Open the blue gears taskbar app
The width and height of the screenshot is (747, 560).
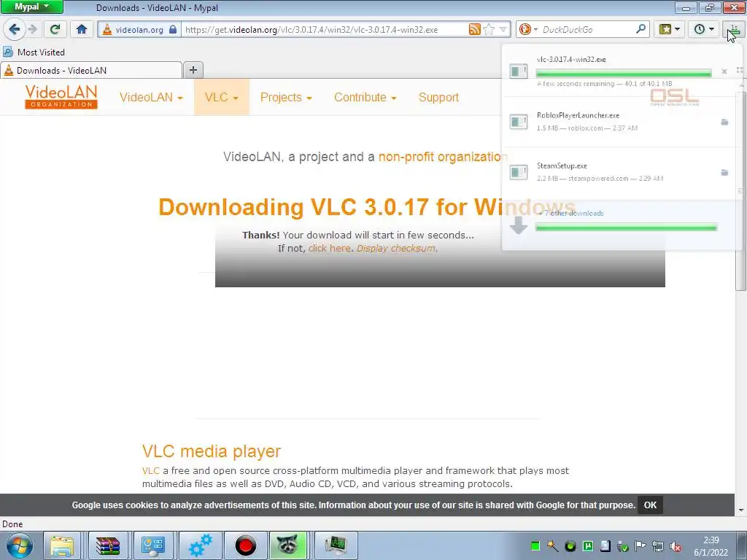tap(200, 545)
